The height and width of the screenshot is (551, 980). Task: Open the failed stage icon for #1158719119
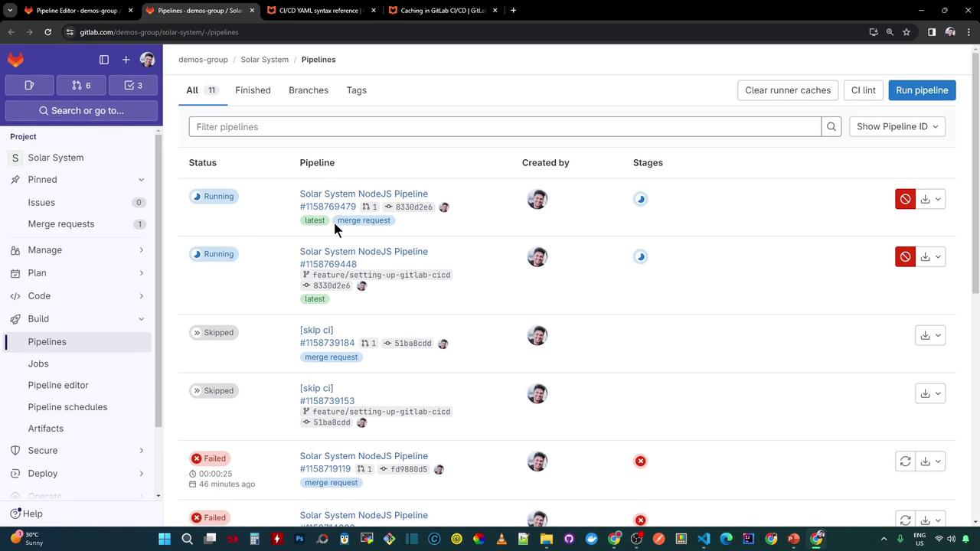pyautogui.click(x=641, y=461)
